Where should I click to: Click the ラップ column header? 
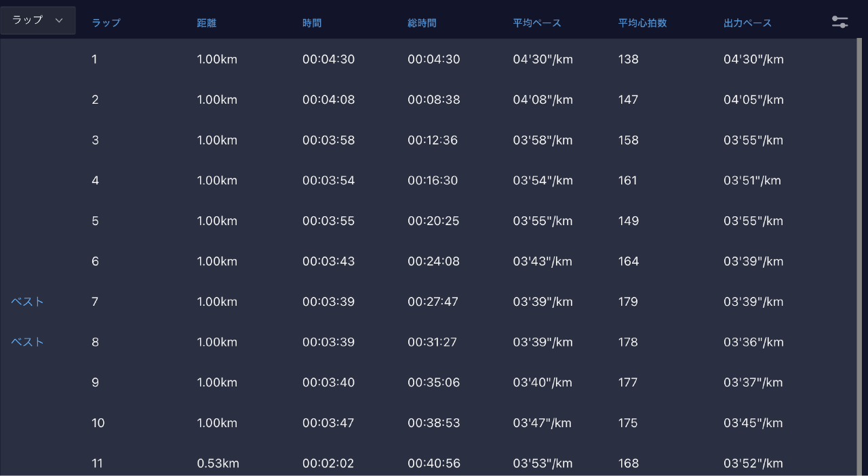click(x=106, y=23)
